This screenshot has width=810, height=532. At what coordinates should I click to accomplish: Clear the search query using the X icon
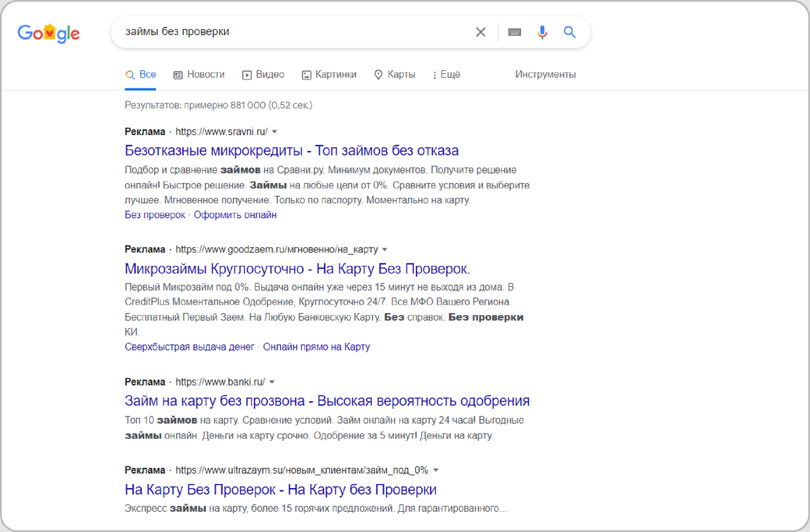pos(480,32)
